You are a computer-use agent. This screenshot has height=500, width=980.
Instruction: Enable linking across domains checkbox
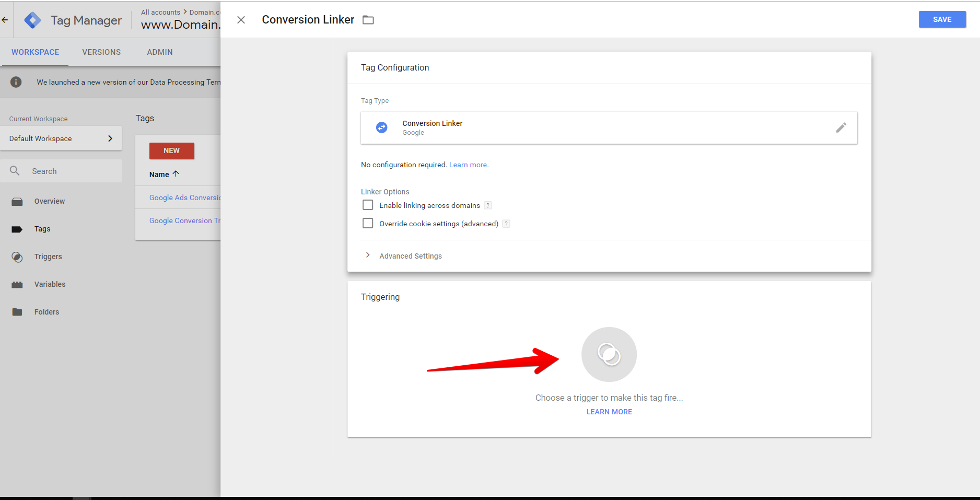(x=368, y=205)
